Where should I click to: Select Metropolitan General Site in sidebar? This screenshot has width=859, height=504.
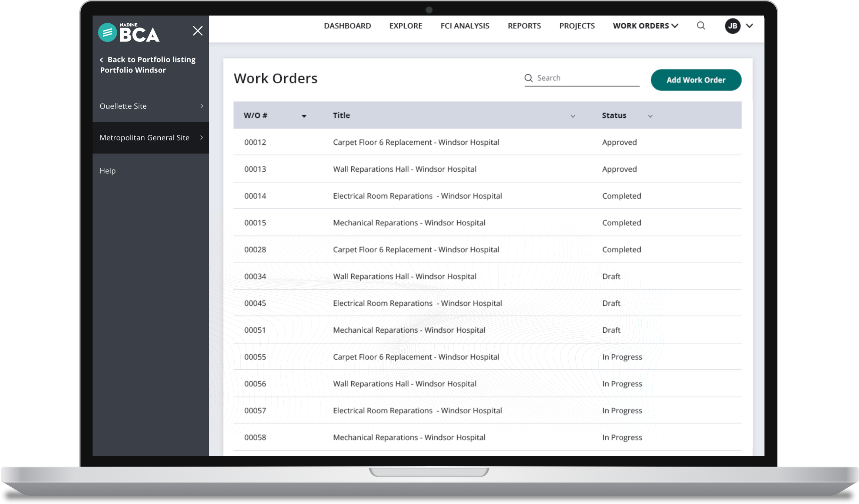click(151, 138)
